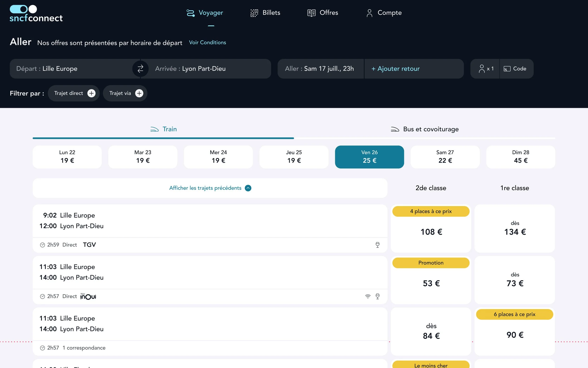Click the wifi icon on INOUI train
The width and height of the screenshot is (588, 368).
(368, 296)
